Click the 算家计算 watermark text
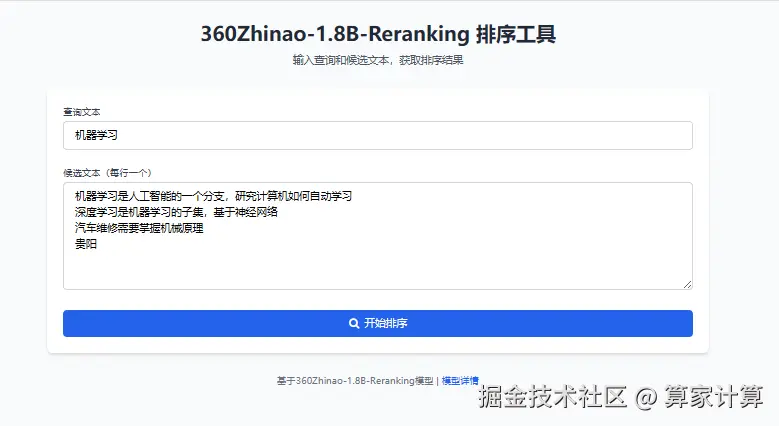Screen dimensions: 779x426 coord(714,397)
